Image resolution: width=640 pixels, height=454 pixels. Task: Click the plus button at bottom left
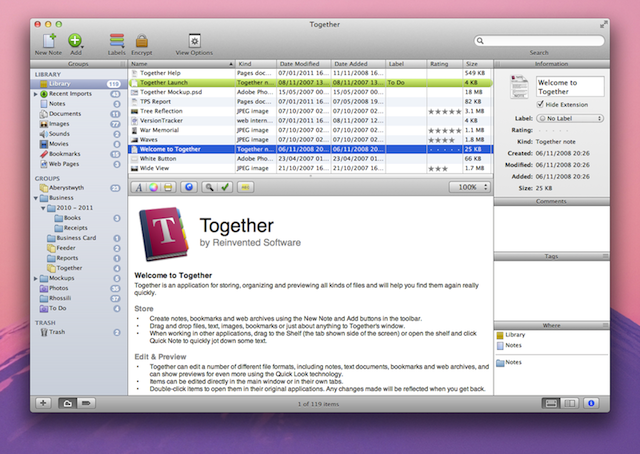43,402
